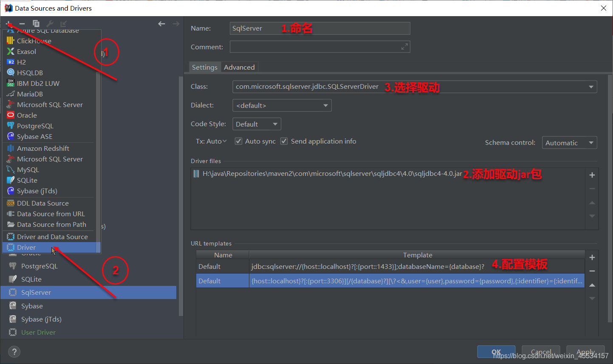Navigate forward with the right arrow
The height and width of the screenshot is (364, 613).
(176, 24)
